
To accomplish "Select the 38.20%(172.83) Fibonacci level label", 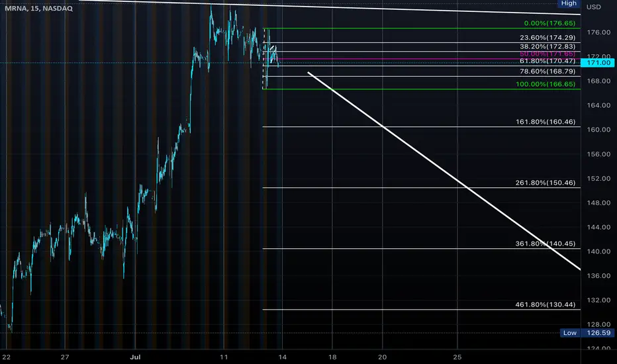I will tap(547, 46).
